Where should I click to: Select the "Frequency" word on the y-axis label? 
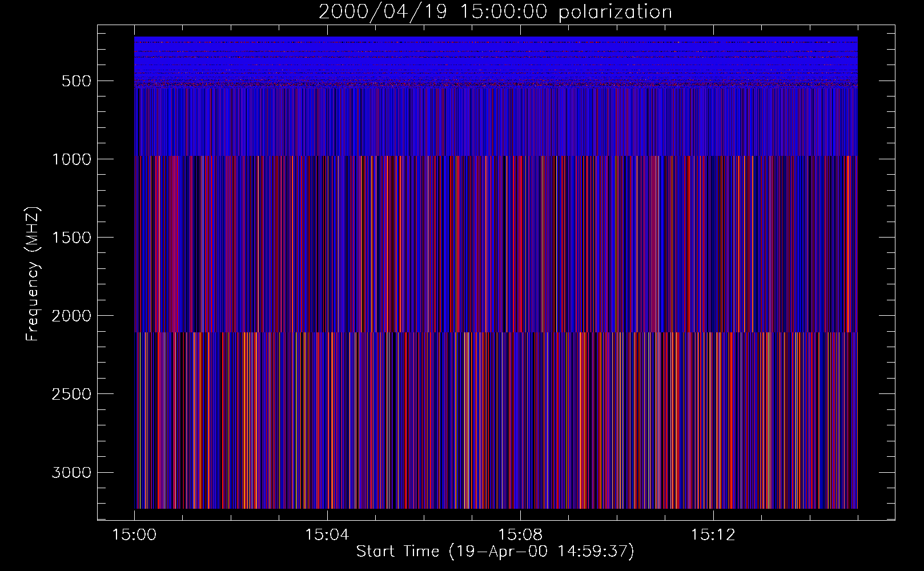[32, 301]
